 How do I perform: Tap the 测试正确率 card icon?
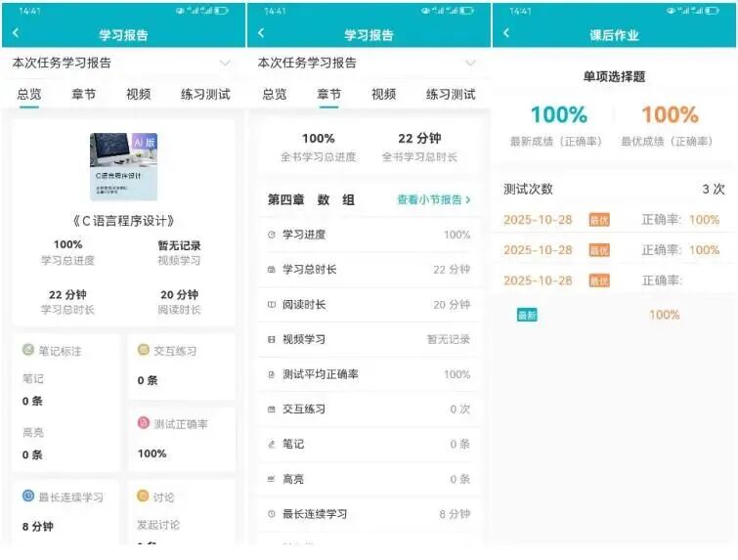pos(144,422)
